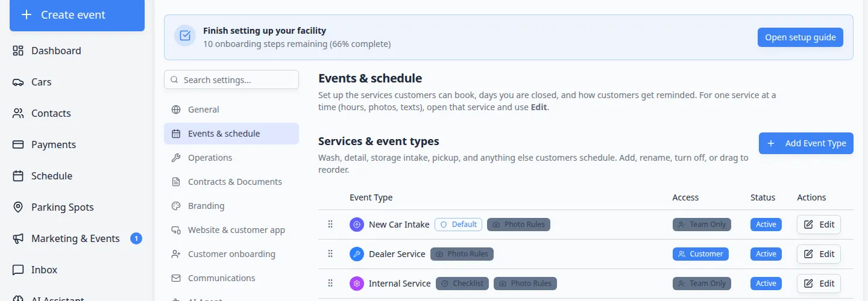Viewport: 868px width, 301px height.
Task: Click Add Event Type button
Action: pyautogui.click(x=806, y=143)
